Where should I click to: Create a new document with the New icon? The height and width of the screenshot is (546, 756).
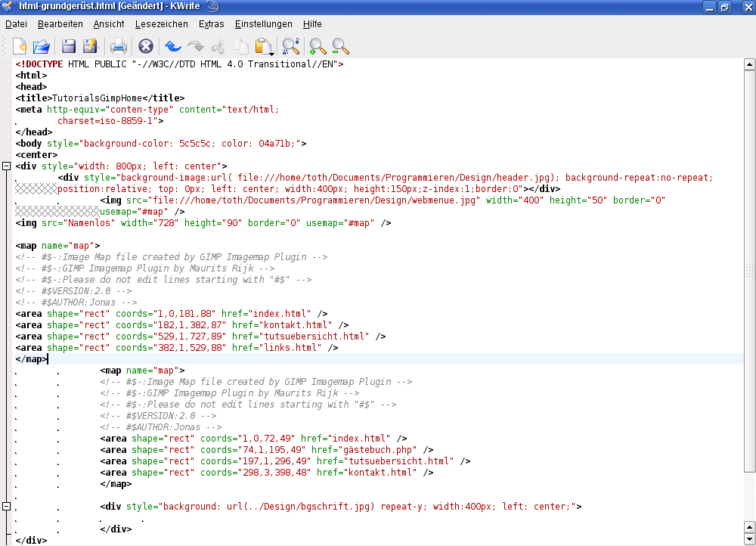(x=20, y=46)
